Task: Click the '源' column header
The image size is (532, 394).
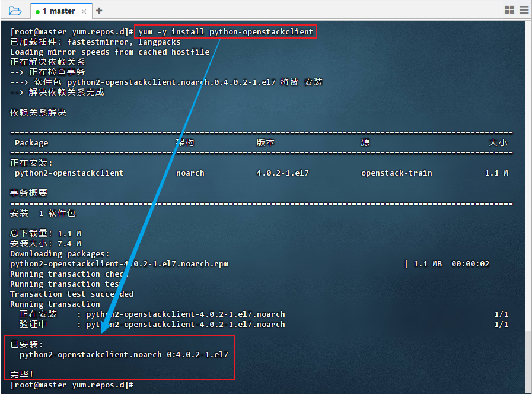Action: (365, 142)
